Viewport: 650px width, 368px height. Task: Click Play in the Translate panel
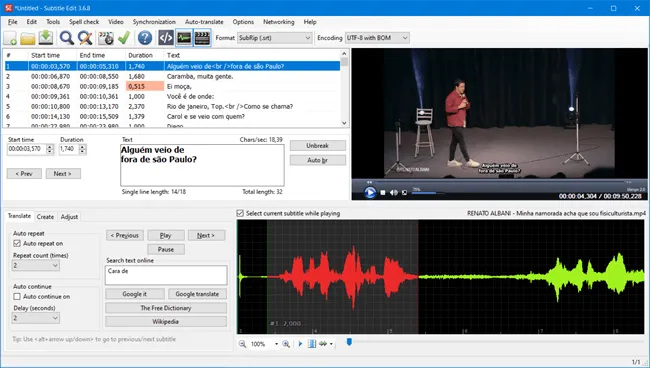166,236
